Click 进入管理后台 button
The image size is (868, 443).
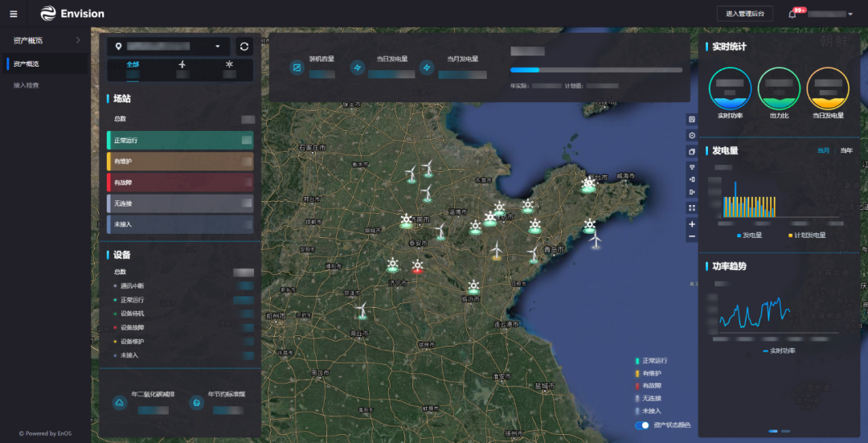click(x=744, y=14)
